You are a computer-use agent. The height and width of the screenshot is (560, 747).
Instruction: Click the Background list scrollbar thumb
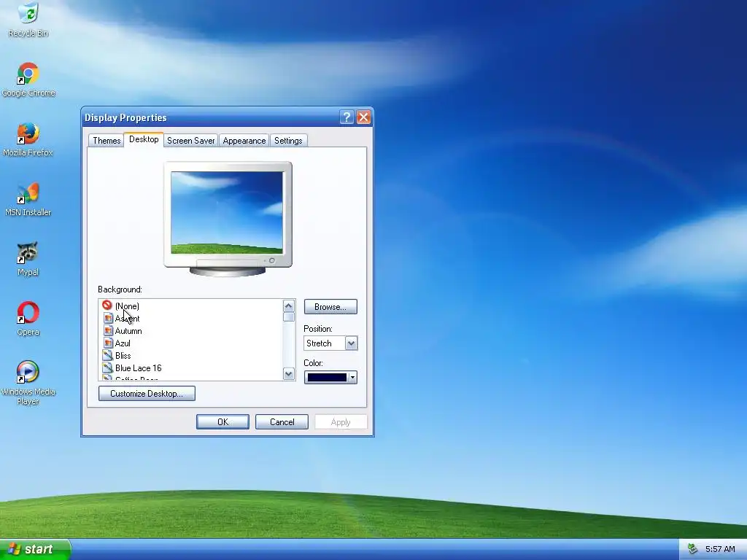[x=289, y=317]
